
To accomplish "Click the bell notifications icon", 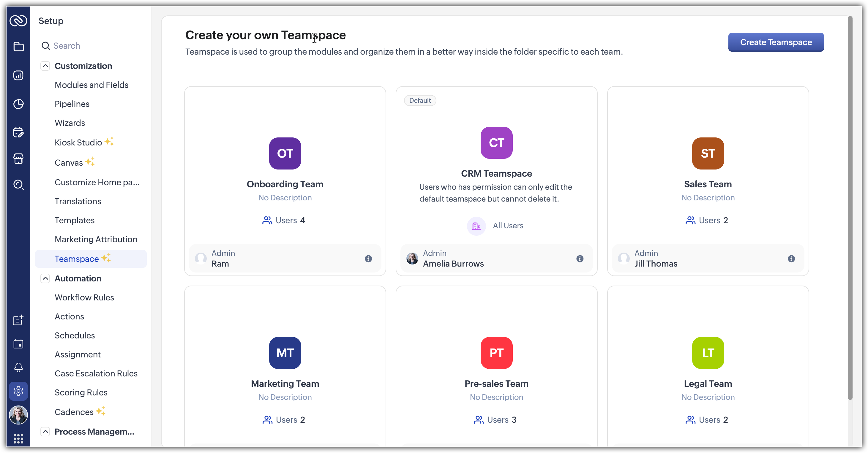I will 18,368.
